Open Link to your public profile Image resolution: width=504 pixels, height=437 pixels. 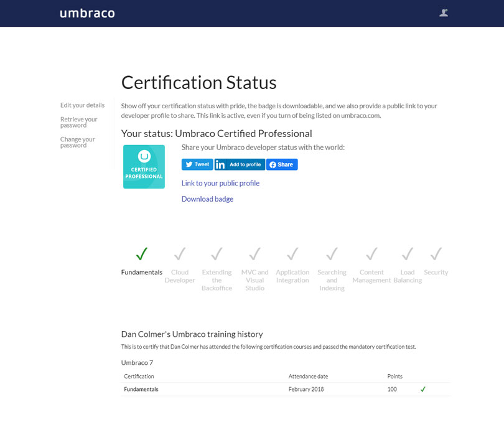click(x=220, y=183)
